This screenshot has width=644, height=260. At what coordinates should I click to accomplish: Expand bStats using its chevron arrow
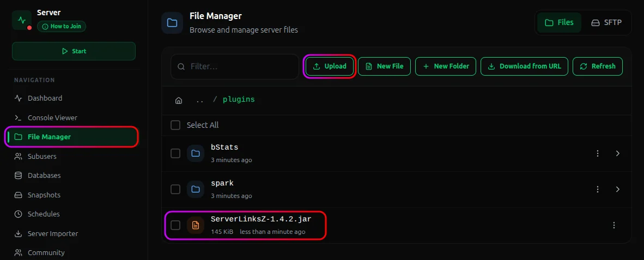point(618,153)
